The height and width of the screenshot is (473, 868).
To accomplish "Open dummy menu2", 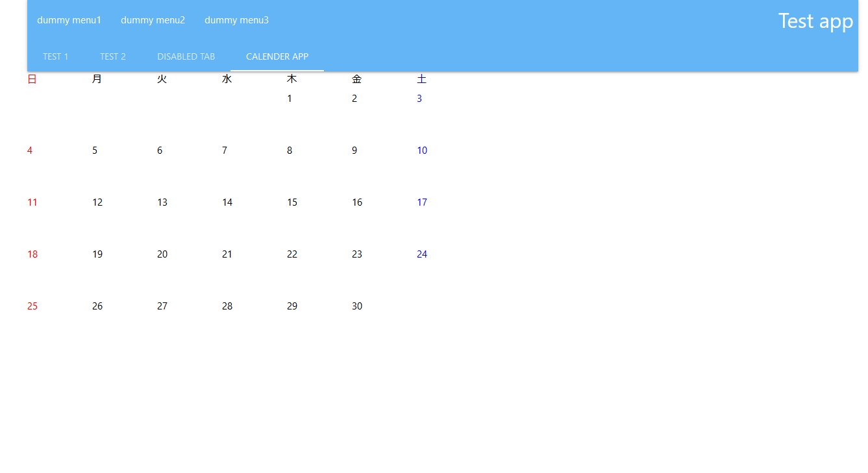I will (x=153, y=20).
